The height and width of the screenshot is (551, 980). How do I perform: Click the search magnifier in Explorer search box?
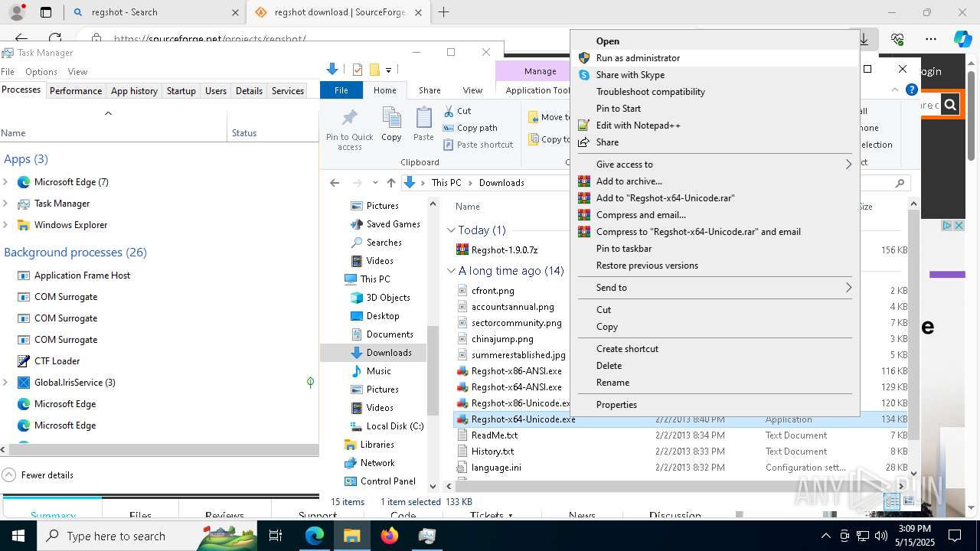point(900,183)
